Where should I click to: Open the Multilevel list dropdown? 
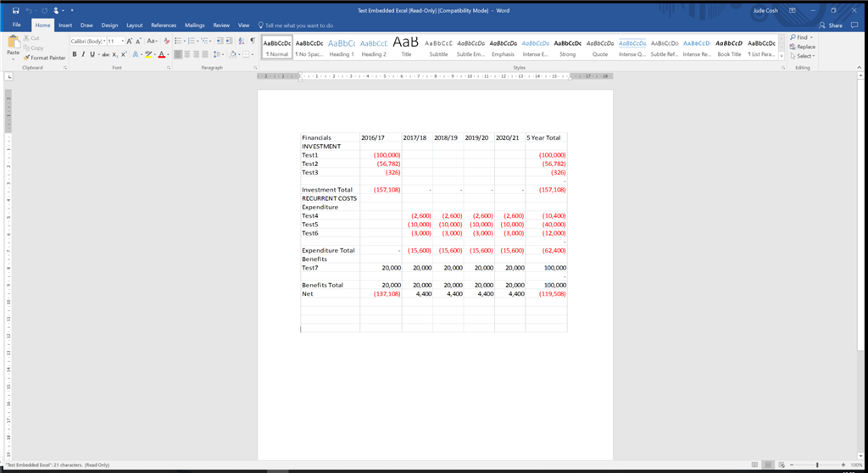click(x=210, y=41)
